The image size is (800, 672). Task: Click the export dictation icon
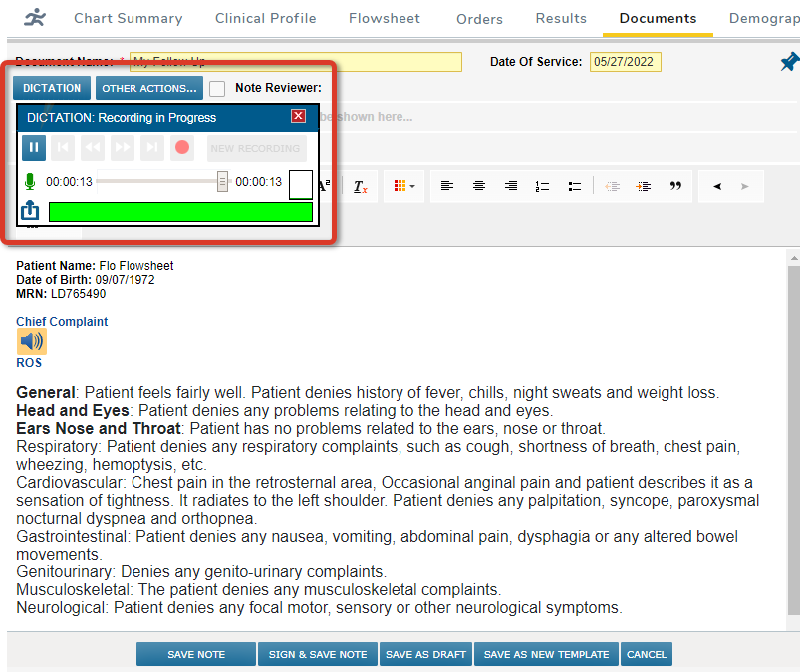[29, 211]
